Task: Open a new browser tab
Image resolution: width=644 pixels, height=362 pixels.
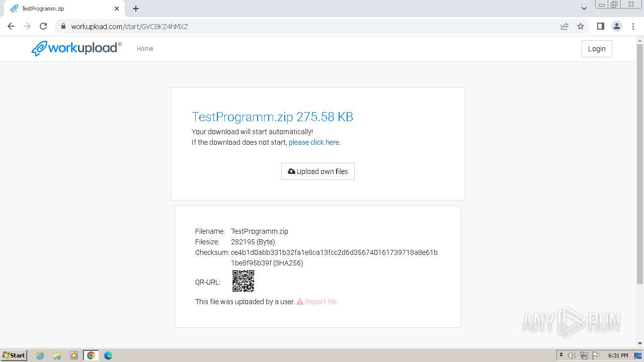Action: [x=136, y=9]
